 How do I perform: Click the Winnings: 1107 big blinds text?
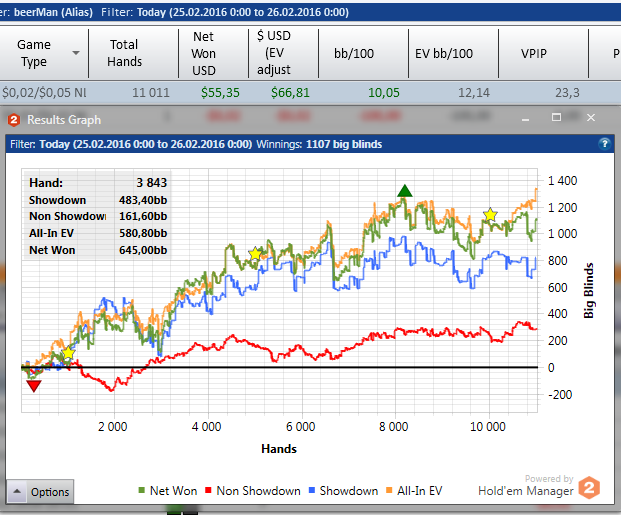coord(319,144)
